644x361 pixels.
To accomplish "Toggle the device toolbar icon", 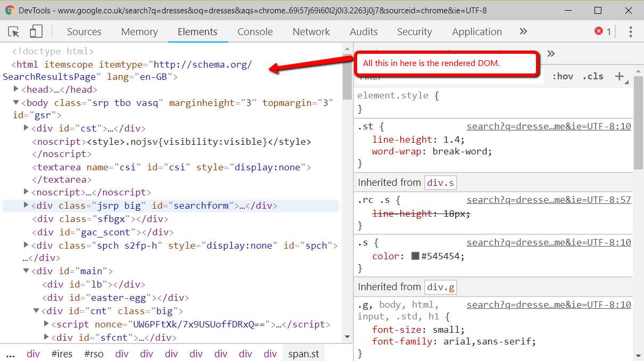I will (x=36, y=32).
